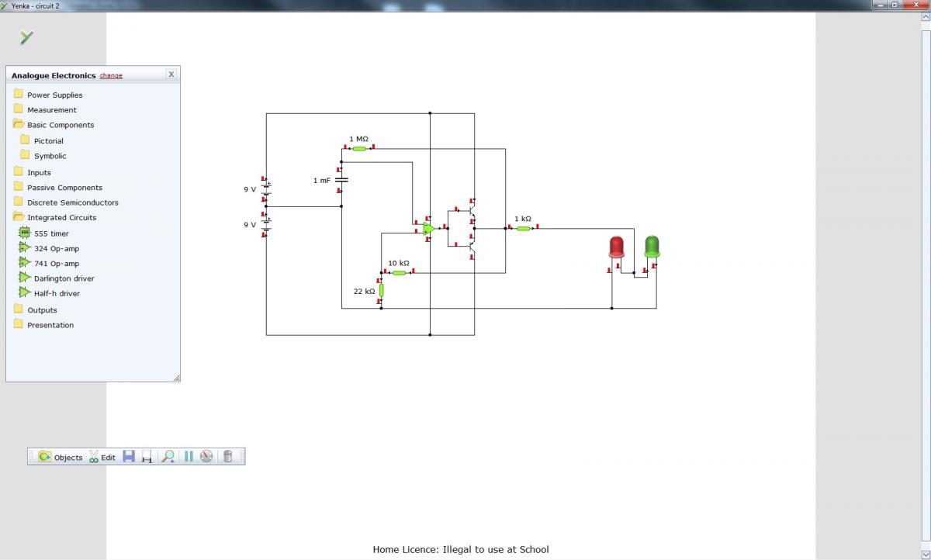
Task: Expand the Discrete Semiconductors folder
Action: (x=66, y=202)
